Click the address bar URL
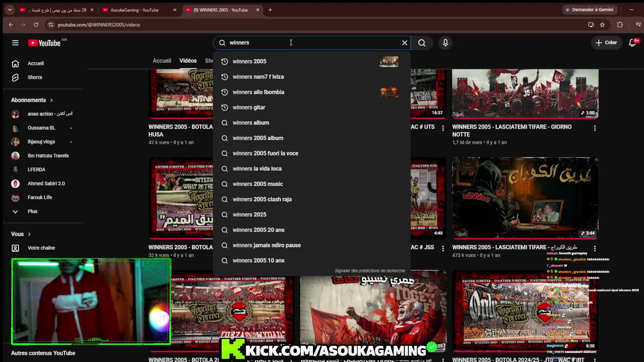Screen dimensions: 644x362 [x=99, y=25]
